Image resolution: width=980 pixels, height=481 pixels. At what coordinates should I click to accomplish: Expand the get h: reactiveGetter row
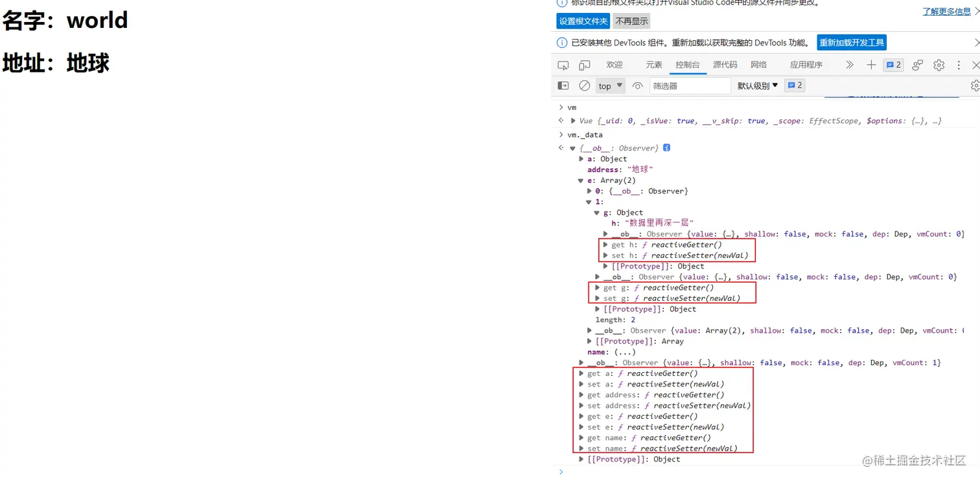point(605,245)
